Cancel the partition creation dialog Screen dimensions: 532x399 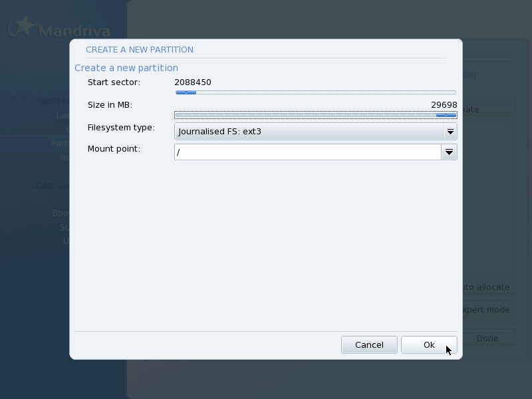pyautogui.click(x=369, y=344)
